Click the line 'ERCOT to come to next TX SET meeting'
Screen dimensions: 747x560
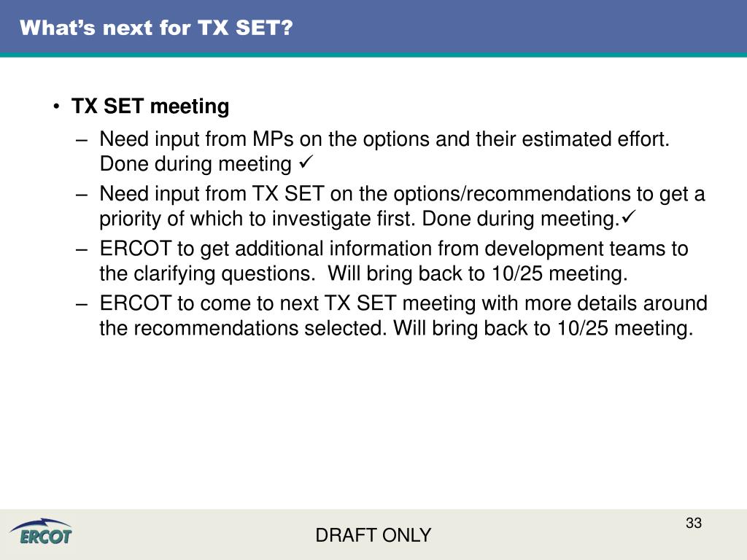(x=403, y=303)
